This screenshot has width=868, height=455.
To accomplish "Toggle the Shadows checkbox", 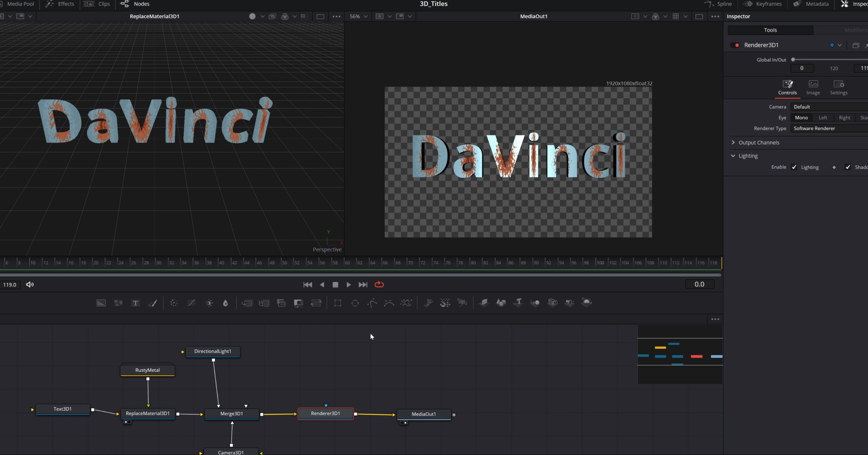I will (848, 167).
